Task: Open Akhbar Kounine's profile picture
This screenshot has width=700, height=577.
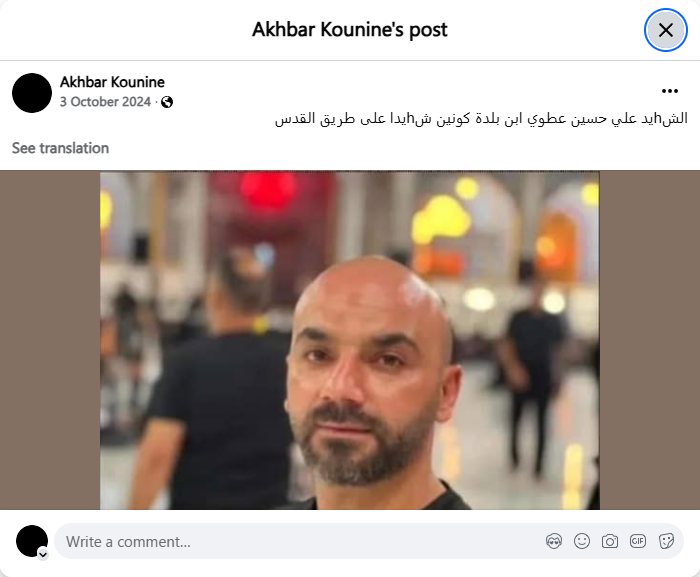Action: pos(32,93)
